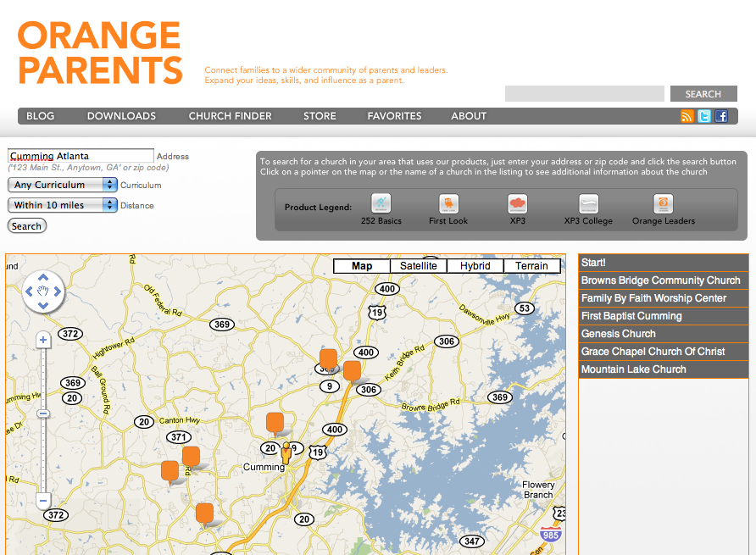Select First Baptist Cumming
The height and width of the screenshot is (555, 756).
pyautogui.click(x=663, y=316)
